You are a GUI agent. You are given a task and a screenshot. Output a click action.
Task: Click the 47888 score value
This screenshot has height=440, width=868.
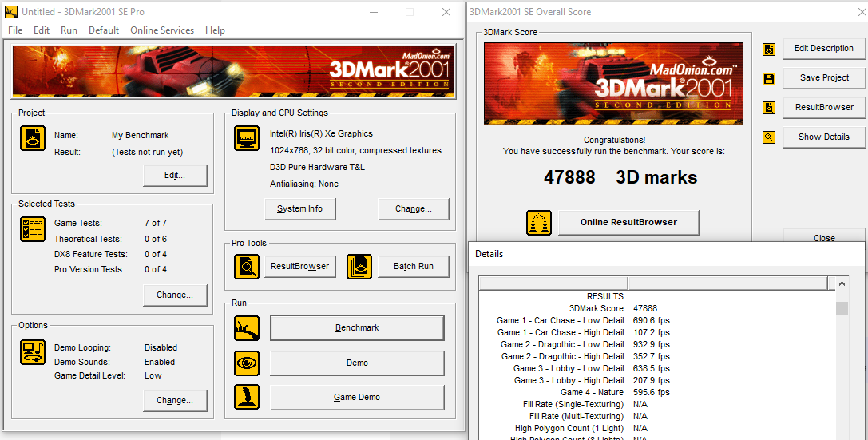point(569,177)
